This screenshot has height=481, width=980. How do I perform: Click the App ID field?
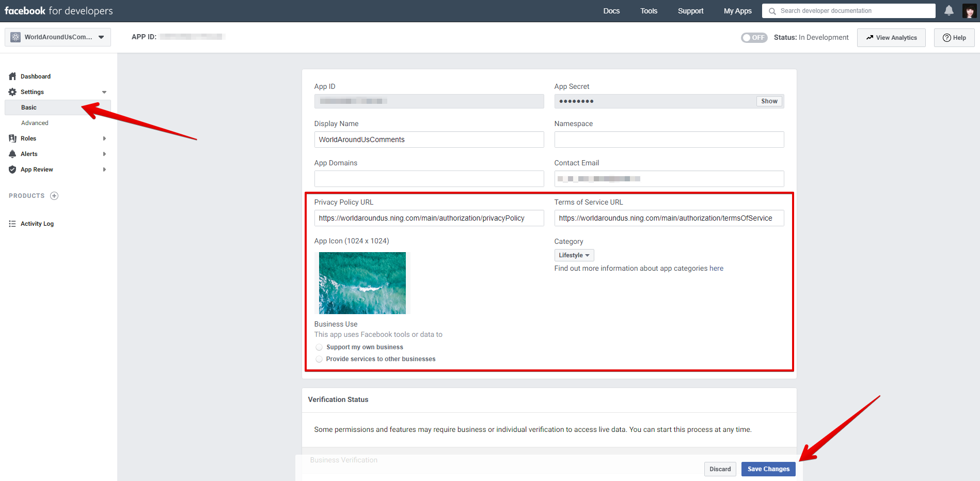pyautogui.click(x=429, y=101)
